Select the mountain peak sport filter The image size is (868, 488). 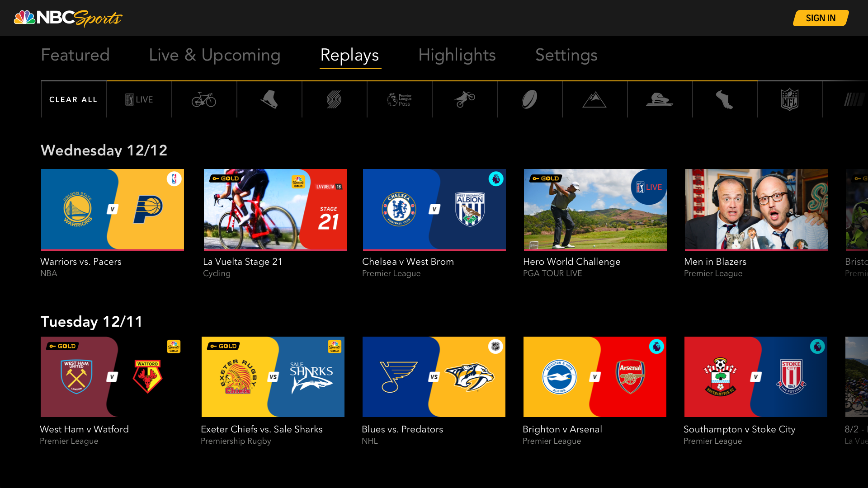click(x=594, y=99)
